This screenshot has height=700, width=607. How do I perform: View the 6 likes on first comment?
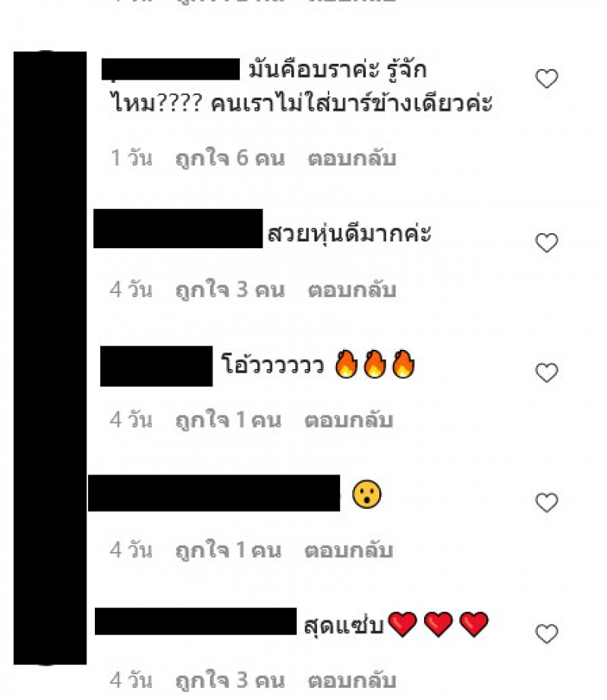(230, 159)
